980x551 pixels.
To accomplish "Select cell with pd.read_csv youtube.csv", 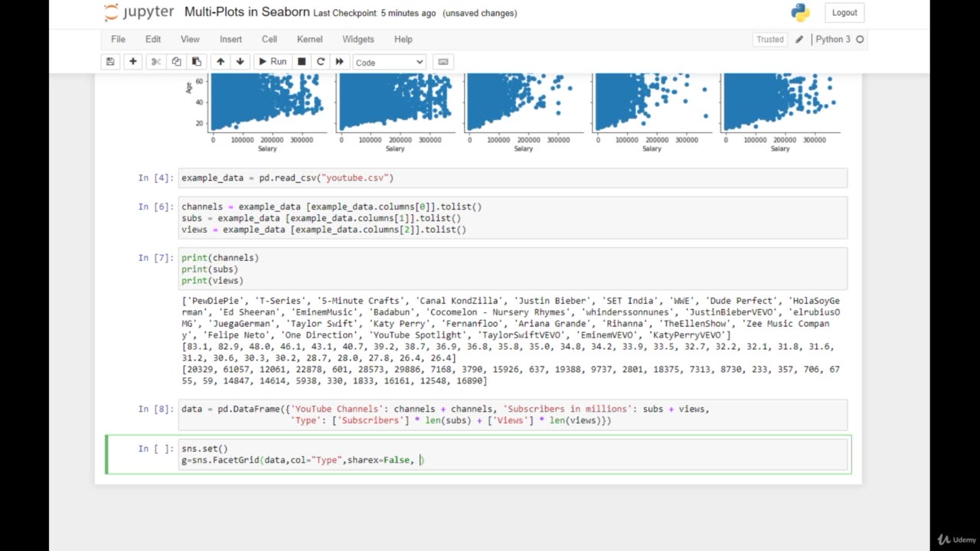I will 513,178.
